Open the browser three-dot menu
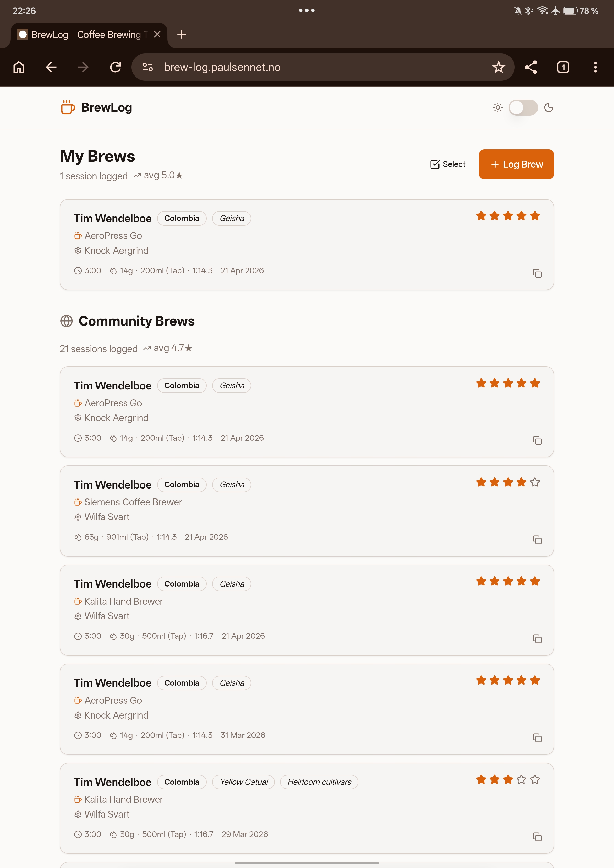 595,67
